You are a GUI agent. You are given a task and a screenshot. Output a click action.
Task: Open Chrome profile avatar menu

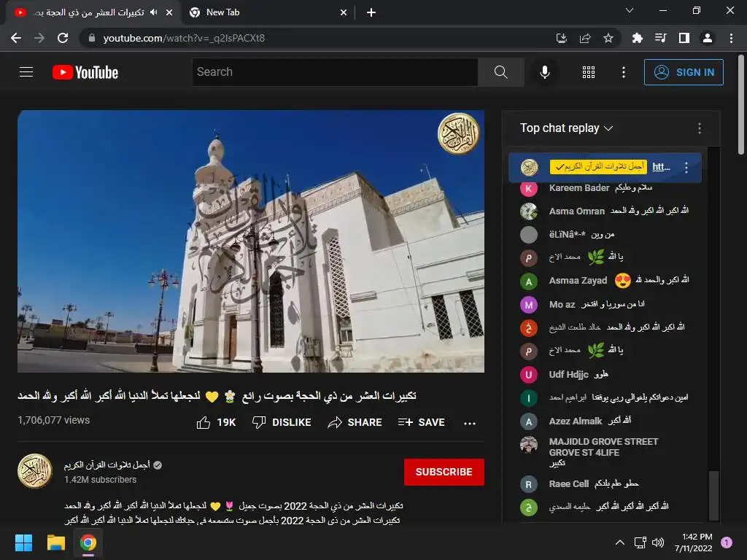[x=708, y=38]
